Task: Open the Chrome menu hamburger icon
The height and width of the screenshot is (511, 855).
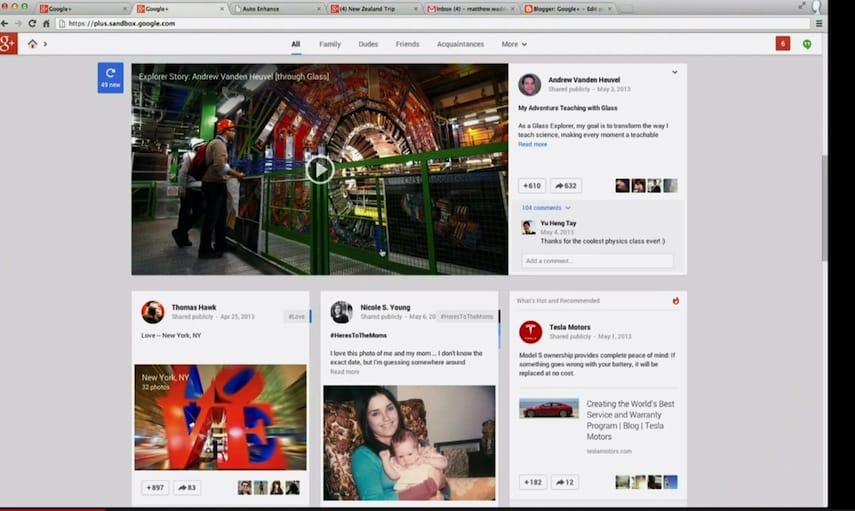Action: click(x=818, y=23)
